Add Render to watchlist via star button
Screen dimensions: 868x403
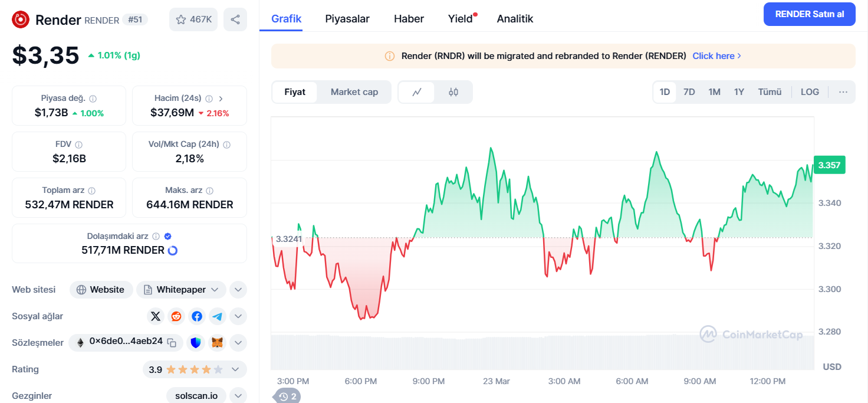pyautogui.click(x=193, y=19)
